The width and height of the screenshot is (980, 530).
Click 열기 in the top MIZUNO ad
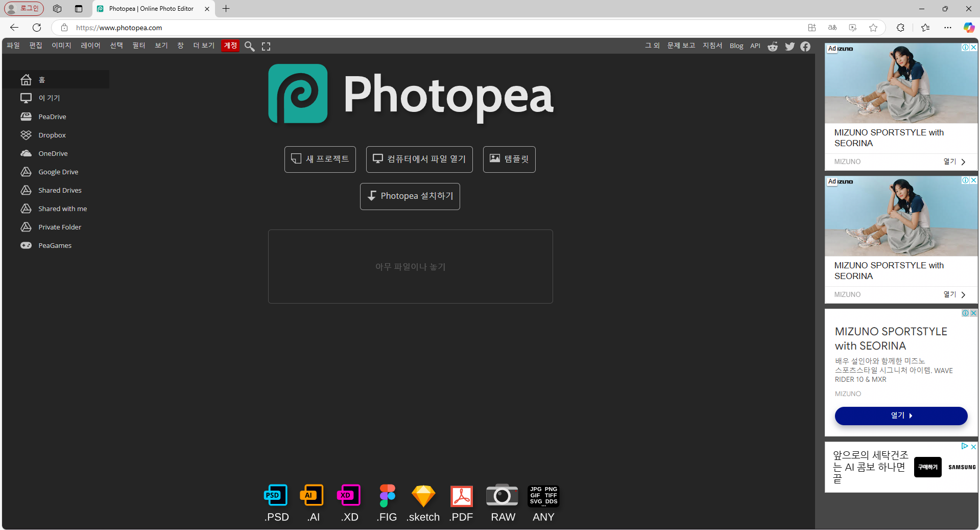coord(954,162)
